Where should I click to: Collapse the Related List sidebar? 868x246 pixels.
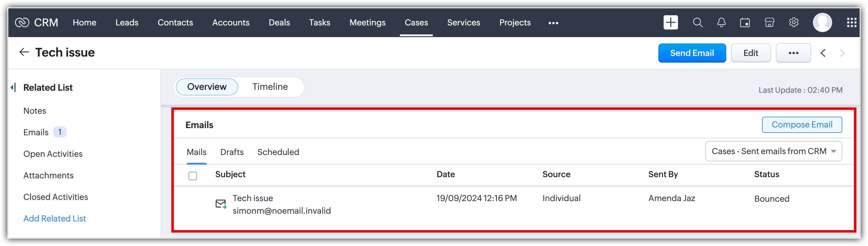tap(13, 88)
